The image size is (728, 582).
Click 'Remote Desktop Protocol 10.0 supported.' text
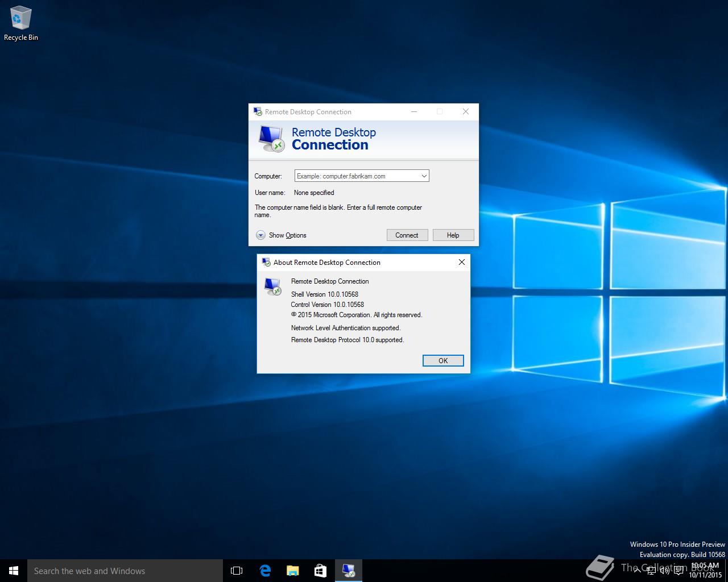point(348,340)
